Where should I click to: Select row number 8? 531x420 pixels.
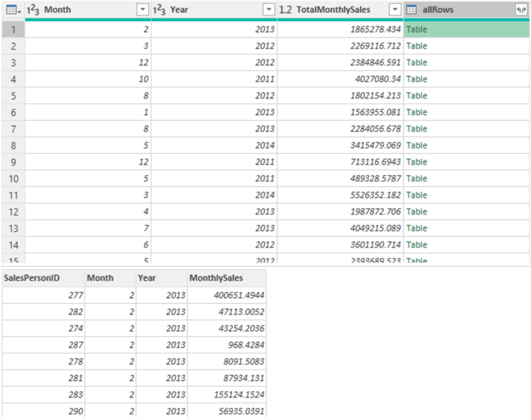(13, 146)
